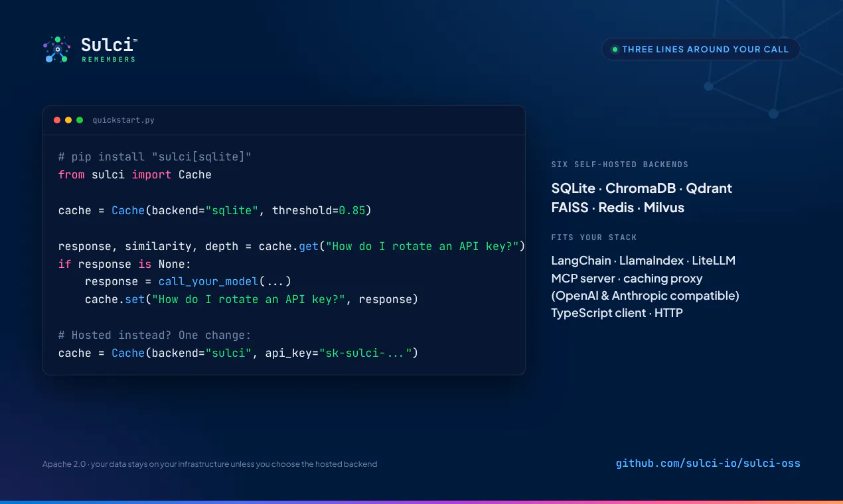
Task: Click the "from sulci import Cache" code line
Action: click(x=135, y=175)
